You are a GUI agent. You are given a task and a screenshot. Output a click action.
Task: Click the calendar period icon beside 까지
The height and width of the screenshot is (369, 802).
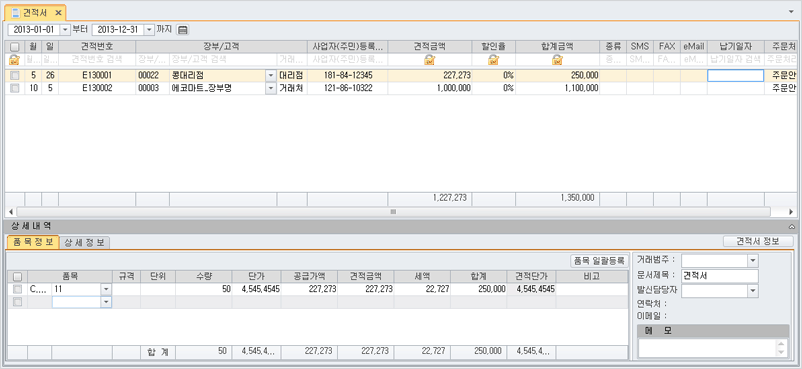(183, 30)
